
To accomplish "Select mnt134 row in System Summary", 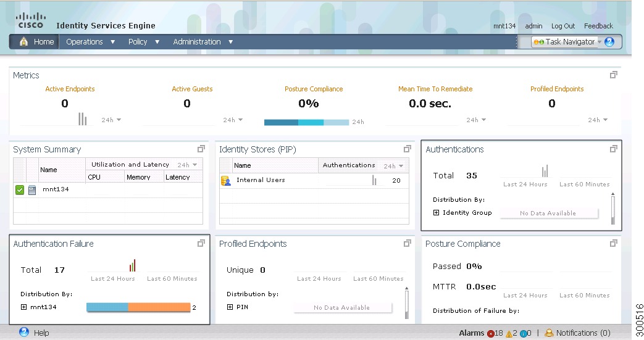I will click(108, 189).
